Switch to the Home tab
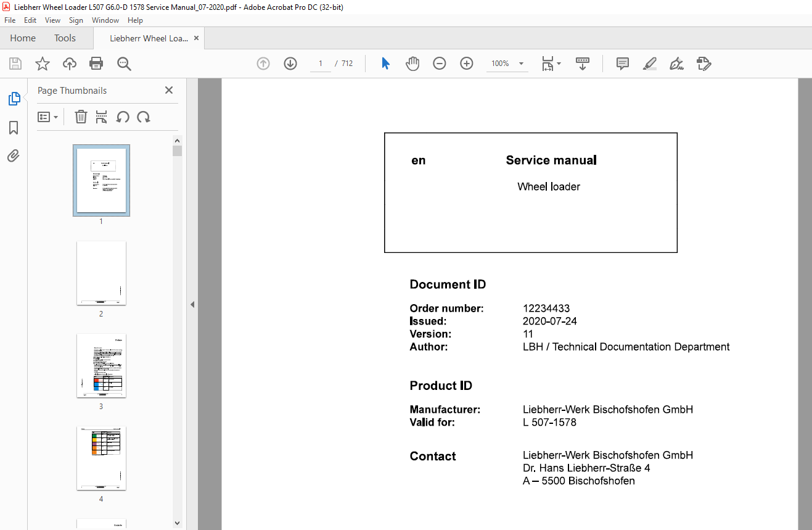 [x=23, y=38]
